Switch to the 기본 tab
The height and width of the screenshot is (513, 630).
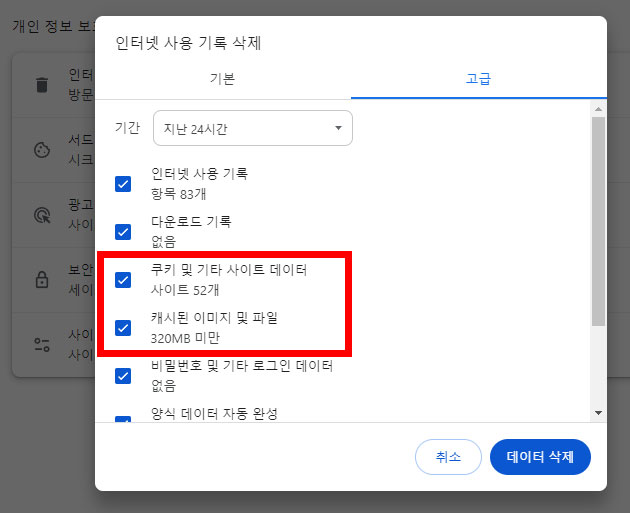(223, 79)
